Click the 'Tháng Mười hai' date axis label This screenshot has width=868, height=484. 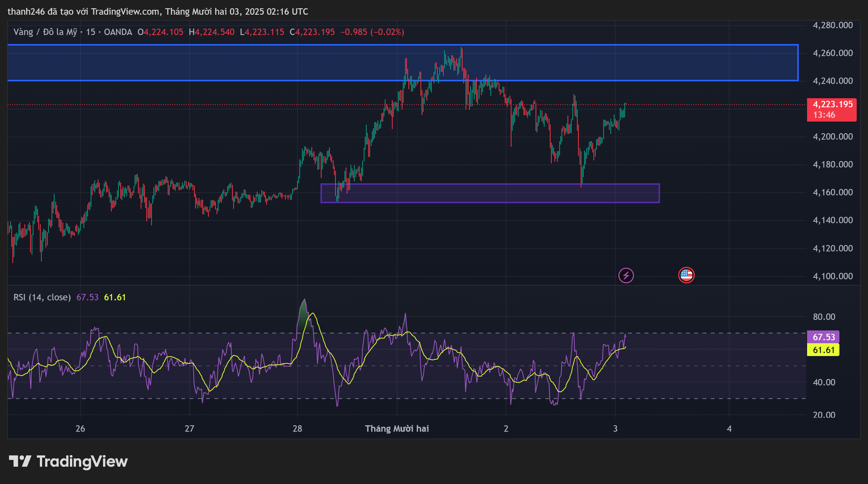coord(397,429)
